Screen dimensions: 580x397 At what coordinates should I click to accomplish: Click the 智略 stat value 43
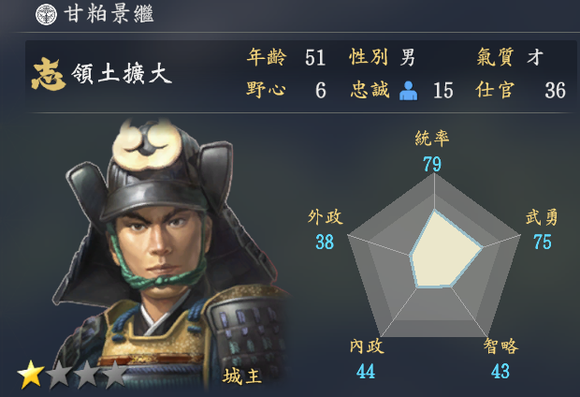500,371
